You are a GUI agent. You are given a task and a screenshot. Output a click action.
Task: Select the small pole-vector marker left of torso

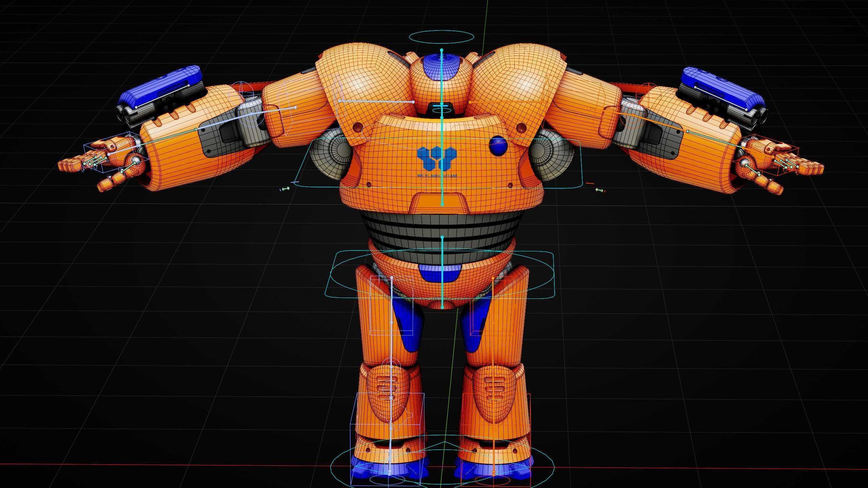pos(284,189)
